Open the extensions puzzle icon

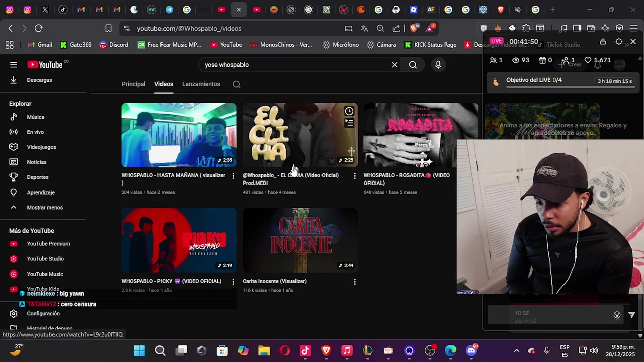pos(526,28)
